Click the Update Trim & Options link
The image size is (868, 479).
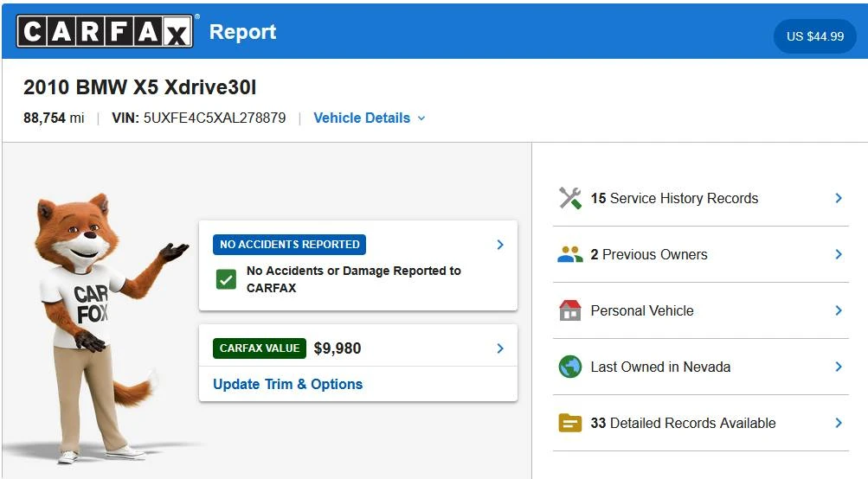coord(288,384)
